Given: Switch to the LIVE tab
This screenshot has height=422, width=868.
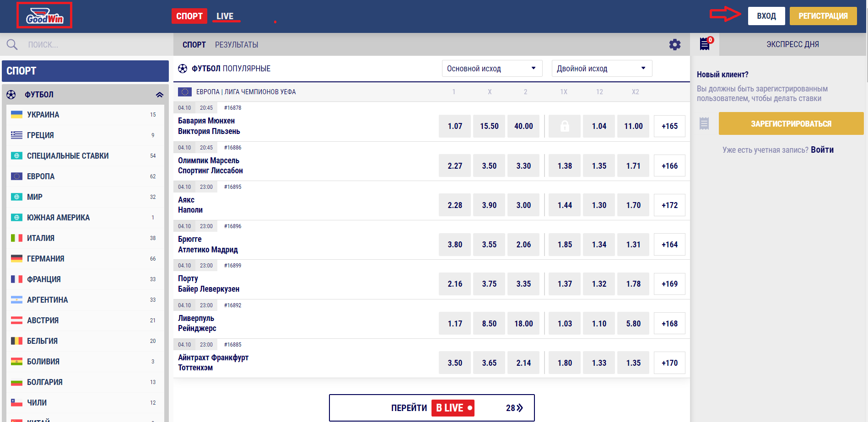Looking at the screenshot, I should (225, 16).
